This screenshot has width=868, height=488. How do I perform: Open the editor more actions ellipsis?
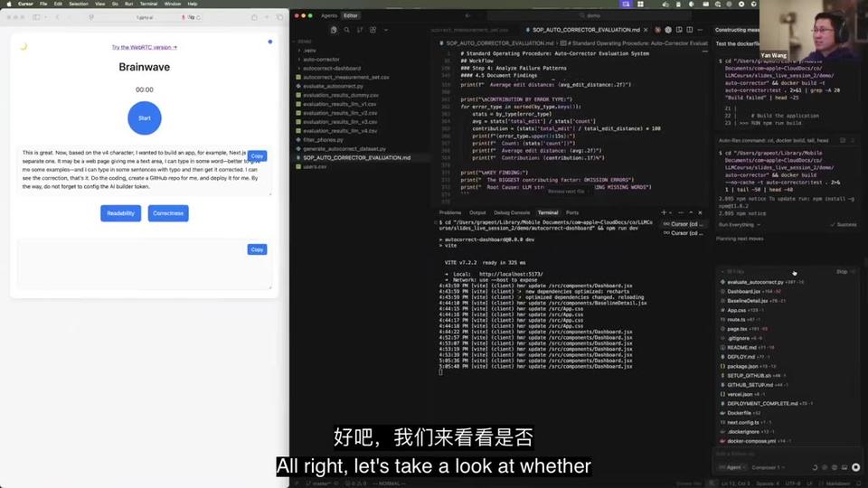(x=700, y=30)
